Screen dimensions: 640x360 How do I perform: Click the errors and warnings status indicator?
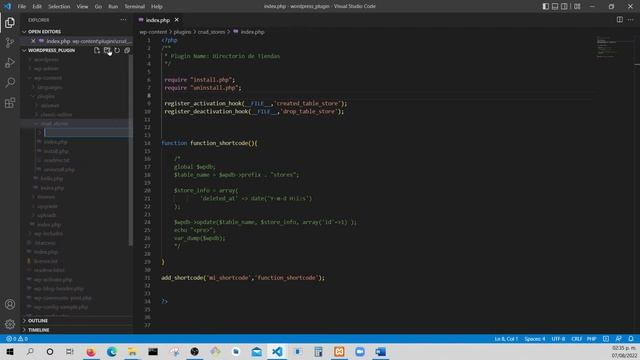[17, 339]
